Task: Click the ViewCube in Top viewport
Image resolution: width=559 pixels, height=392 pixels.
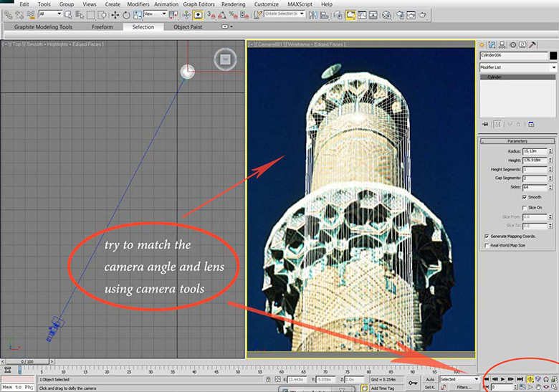Action: pos(226,60)
